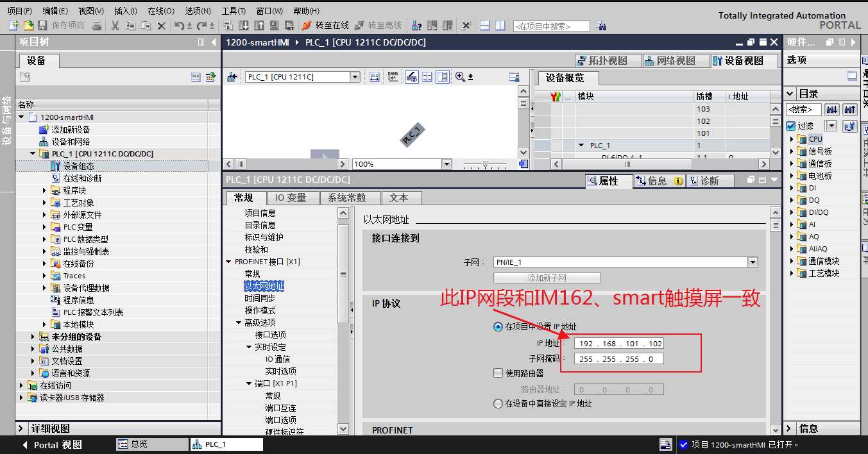Click the copy icon in toolbar

tap(130, 26)
